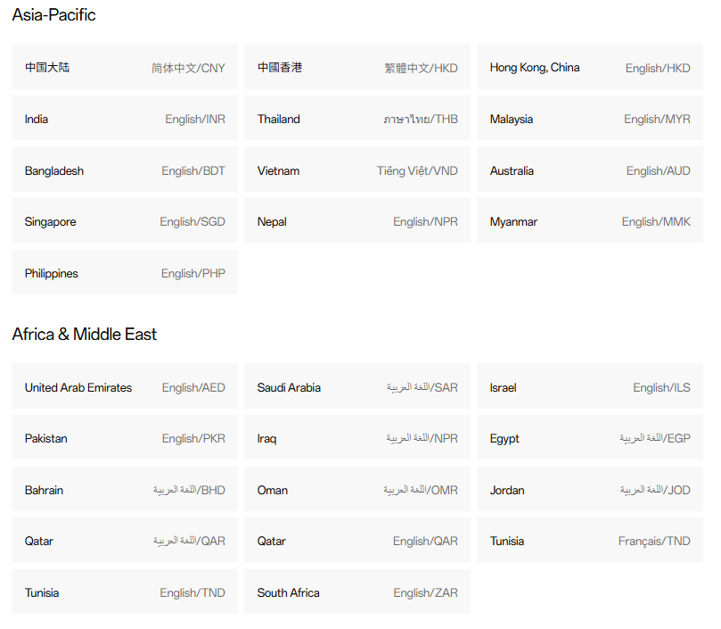721x629 pixels.
Task: Select India English/INR option
Action: click(125, 118)
